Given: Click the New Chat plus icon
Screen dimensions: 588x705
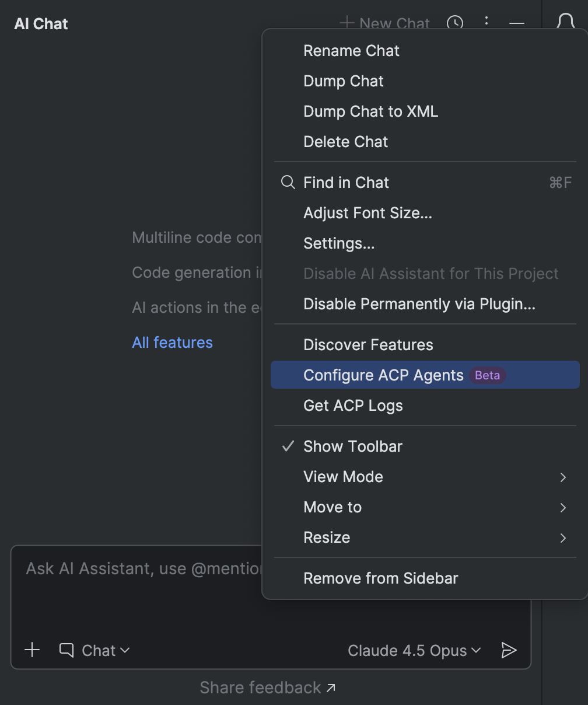Looking at the screenshot, I should point(347,23).
